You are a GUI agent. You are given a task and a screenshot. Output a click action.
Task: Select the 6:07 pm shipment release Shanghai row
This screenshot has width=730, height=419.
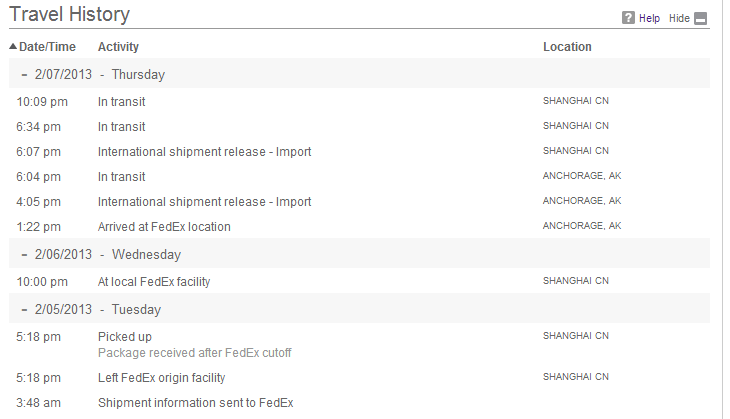pyautogui.click(x=359, y=152)
